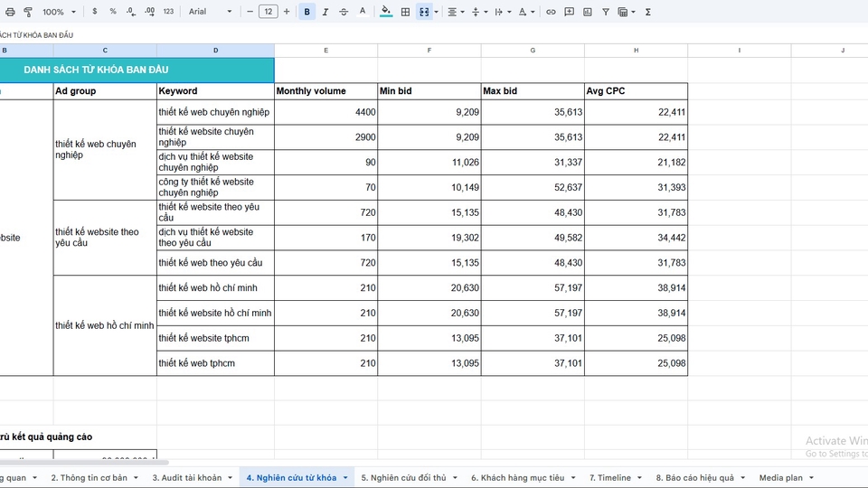Open the Arial font dropdown
This screenshot has width=868, height=488.
210,12
